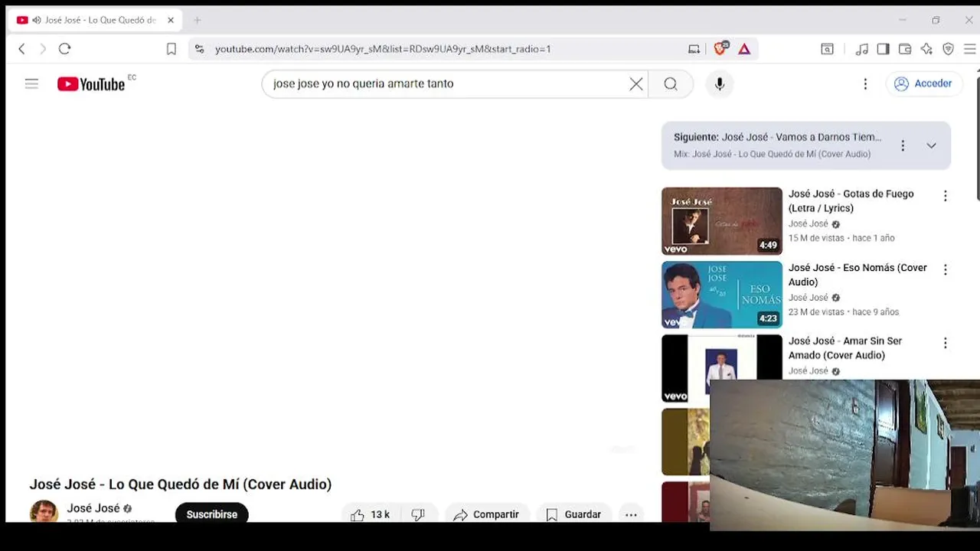Start voice search with microphone
980x551 pixels.
[x=720, y=84]
